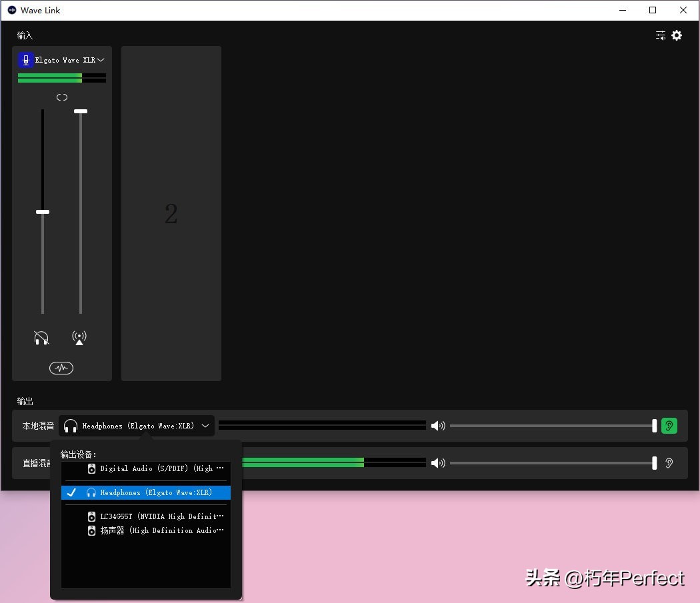Click the blue microphone icon on Elgato Wave XLR
The height and width of the screenshot is (603, 700).
point(26,60)
